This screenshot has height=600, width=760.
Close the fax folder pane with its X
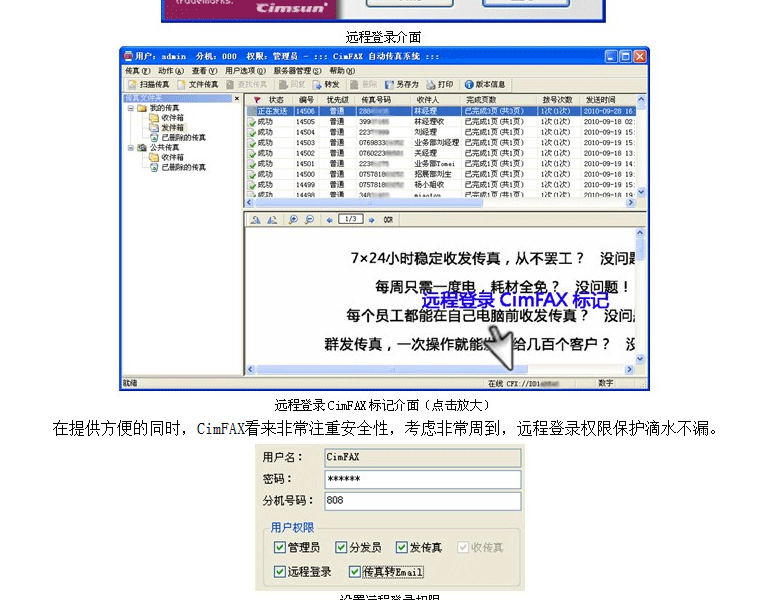(x=237, y=99)
